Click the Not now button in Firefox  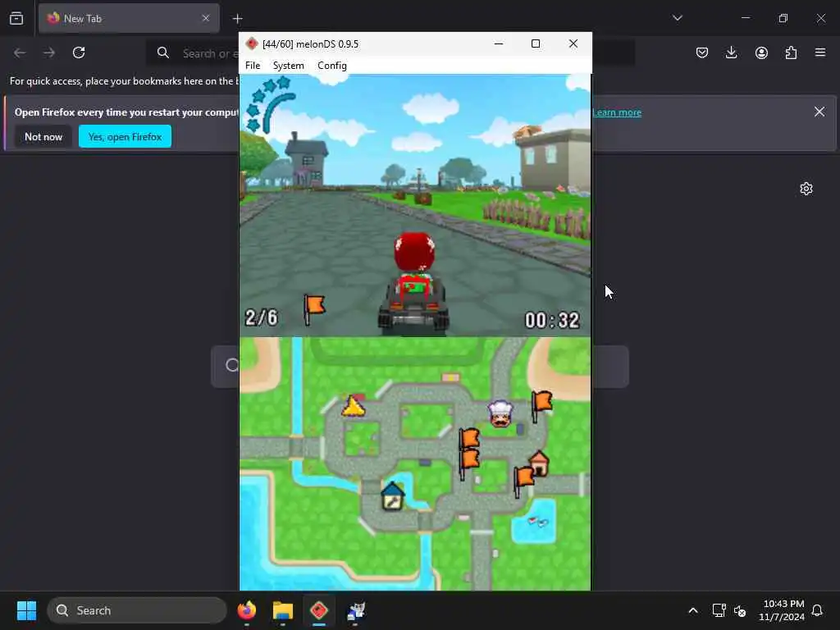(x=43, y=137)
